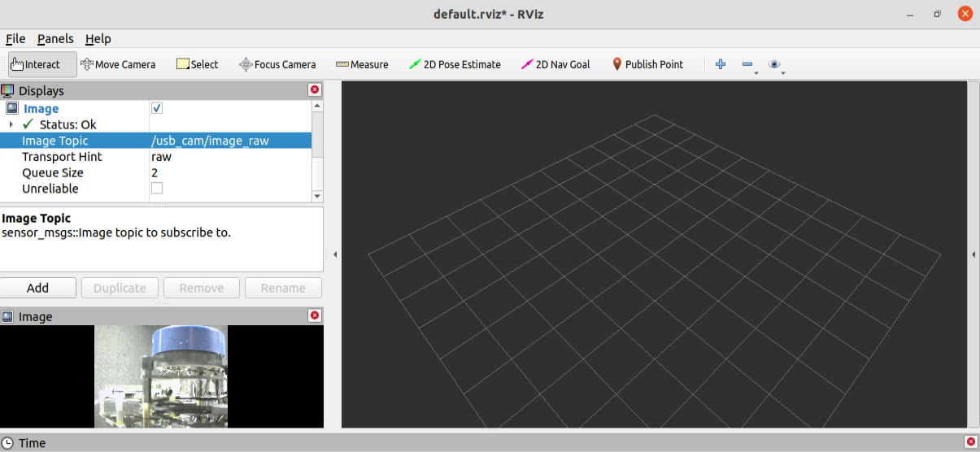
Task: Close the Displays panel
Action: [x=315, y=90]
